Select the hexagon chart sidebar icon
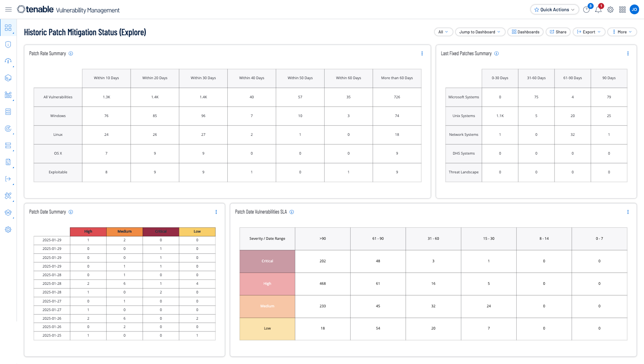 point(8,78)
